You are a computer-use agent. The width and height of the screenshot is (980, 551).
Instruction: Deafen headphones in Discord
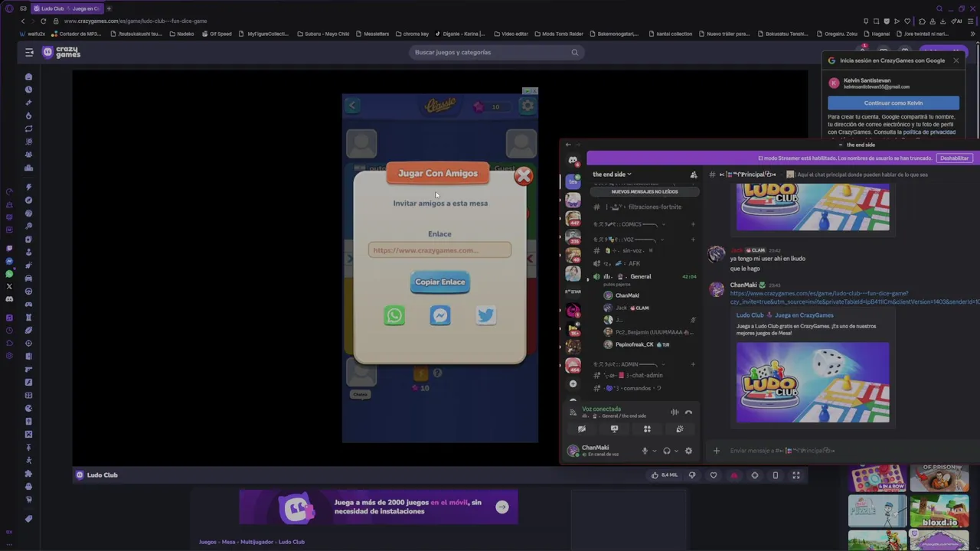[x=666, y=451]
